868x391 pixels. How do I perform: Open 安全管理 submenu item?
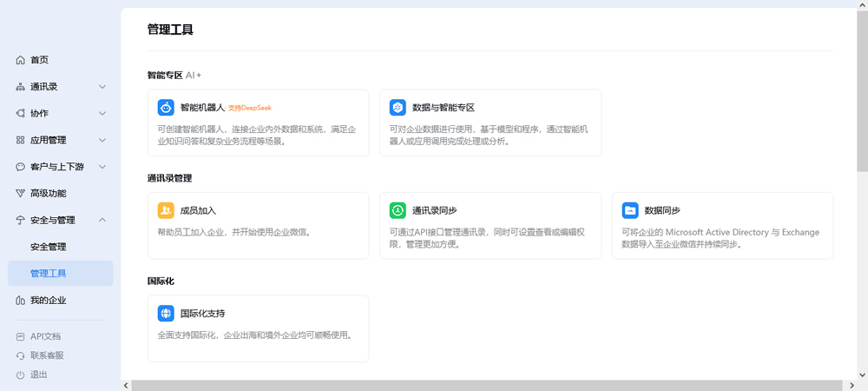point(49,247)
